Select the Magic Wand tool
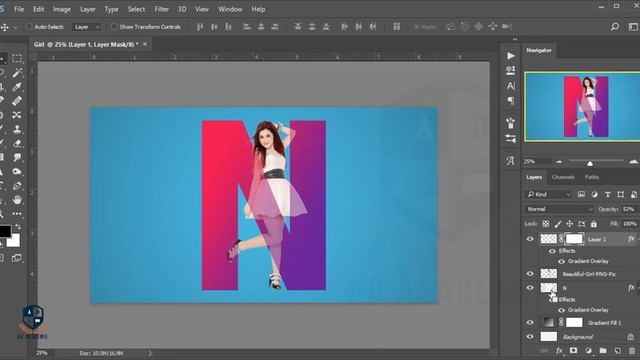Screen dimensions: 640x360 (x=17, y=73)
